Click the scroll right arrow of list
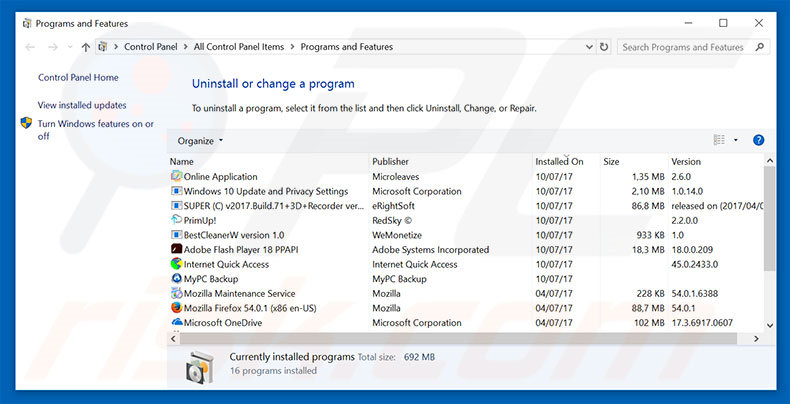The image size is (790, 404). tap(756, 339)
